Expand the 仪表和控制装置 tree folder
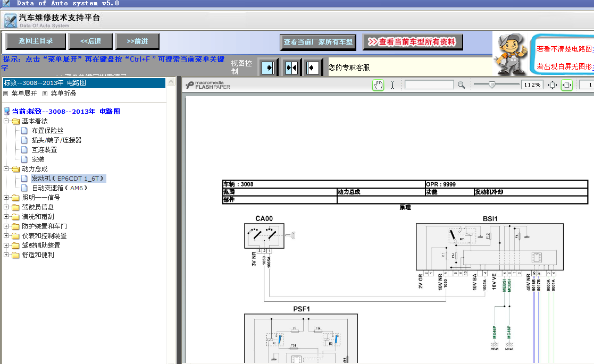 (6, 236)
